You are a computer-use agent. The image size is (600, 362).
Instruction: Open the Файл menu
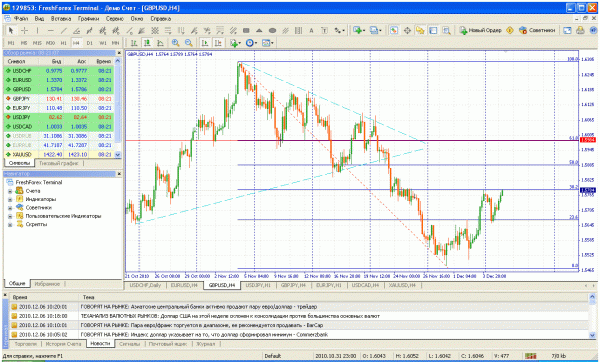click(x=21, y=18)
